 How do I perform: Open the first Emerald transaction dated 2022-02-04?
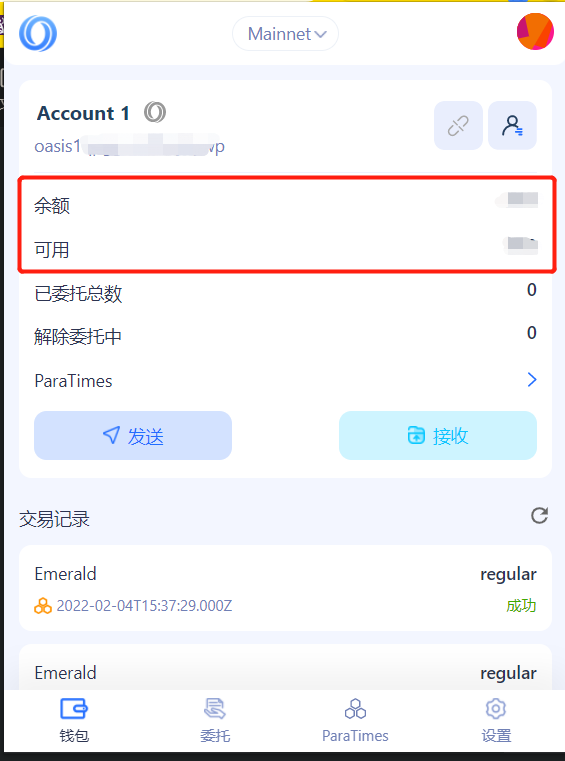click(285, 588)
